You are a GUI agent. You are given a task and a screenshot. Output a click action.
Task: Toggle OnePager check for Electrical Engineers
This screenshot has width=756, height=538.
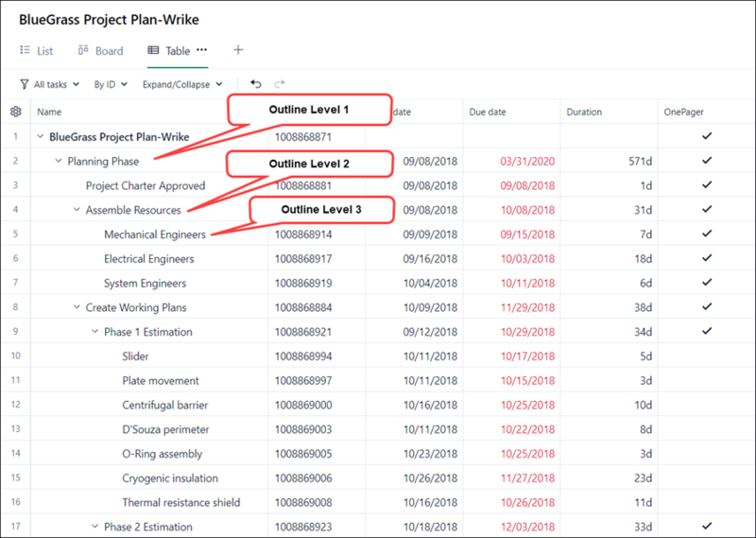tap(707, 258)
